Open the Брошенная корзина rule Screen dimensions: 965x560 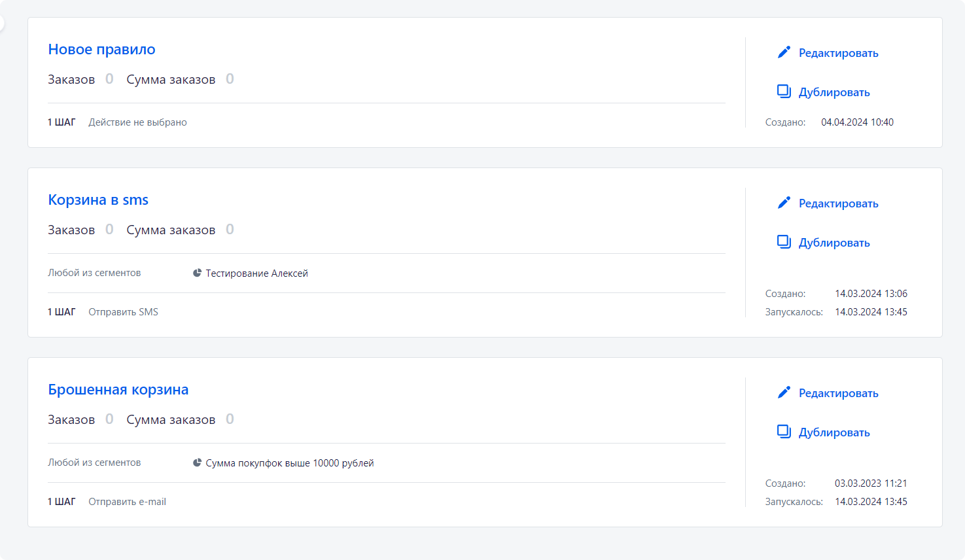click(x=118, y=389)
